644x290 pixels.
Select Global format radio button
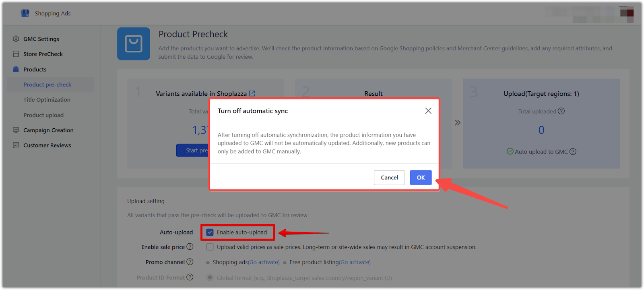tap(210, 278)
